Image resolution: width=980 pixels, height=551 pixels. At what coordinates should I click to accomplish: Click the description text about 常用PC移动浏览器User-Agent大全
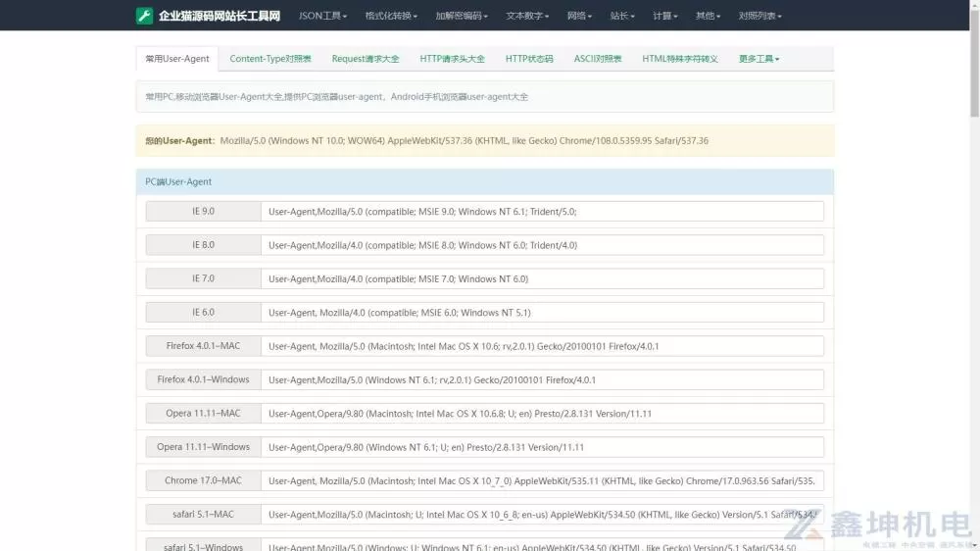pos(336,97)
